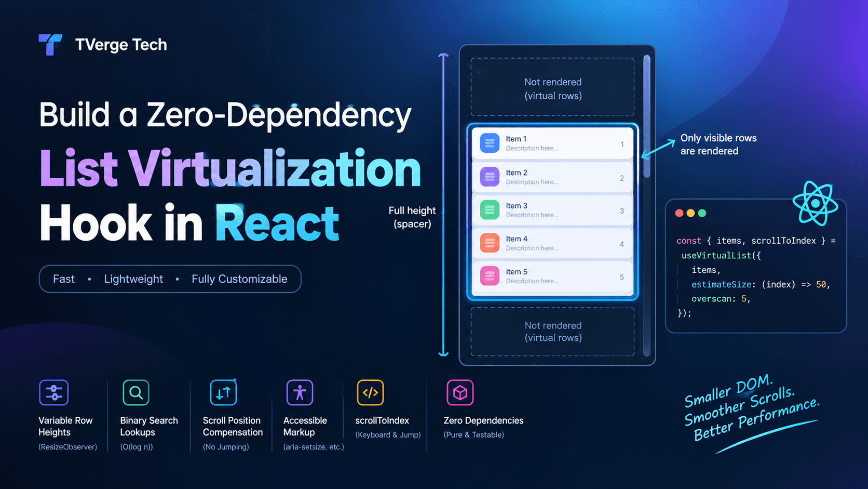Click the Binary Search magnifier icon
This screenshot has height=489, width=868.
tap(136, 392)
